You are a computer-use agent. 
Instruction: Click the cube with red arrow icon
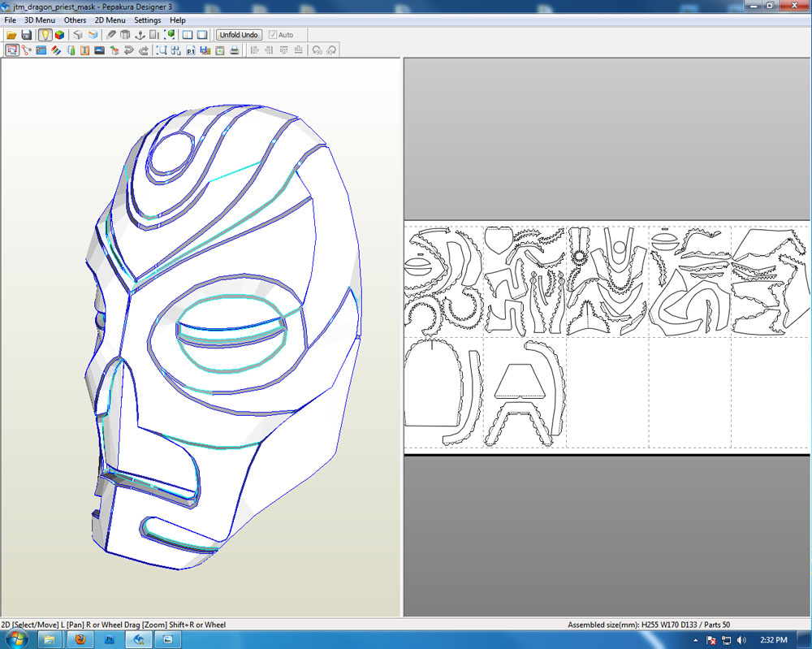click(114, 50)
